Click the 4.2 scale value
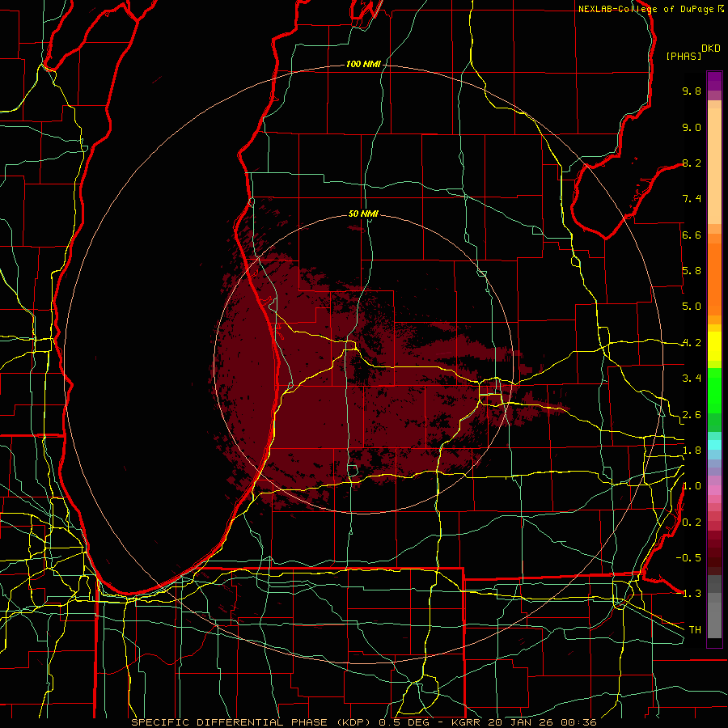This screenshot has width=728, height=728. click(x=692, y=343)
